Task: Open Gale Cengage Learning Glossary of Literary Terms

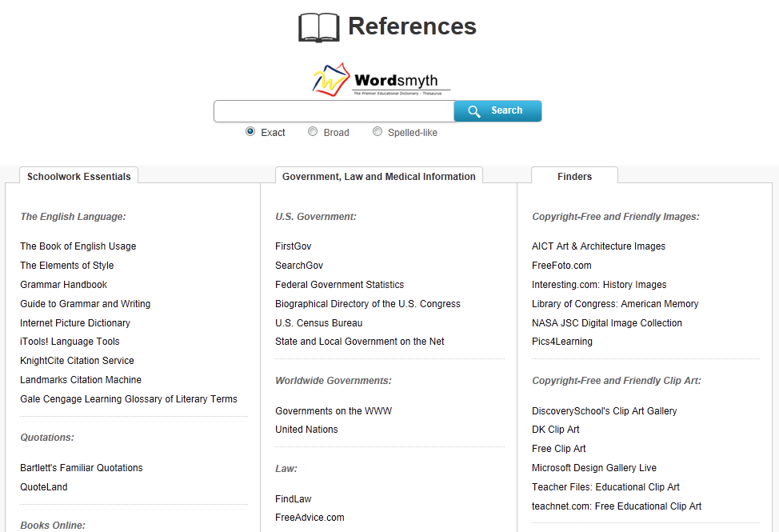Action: [129, 399]
